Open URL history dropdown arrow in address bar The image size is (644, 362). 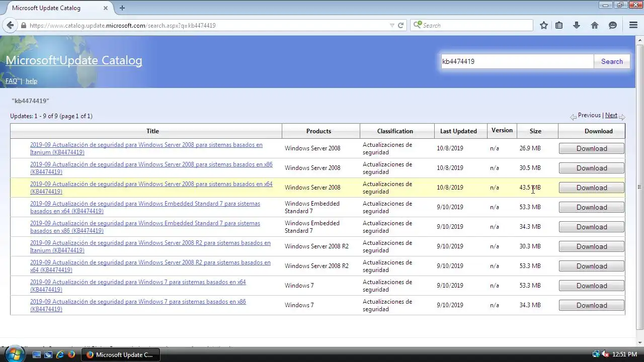pos(392,25)
